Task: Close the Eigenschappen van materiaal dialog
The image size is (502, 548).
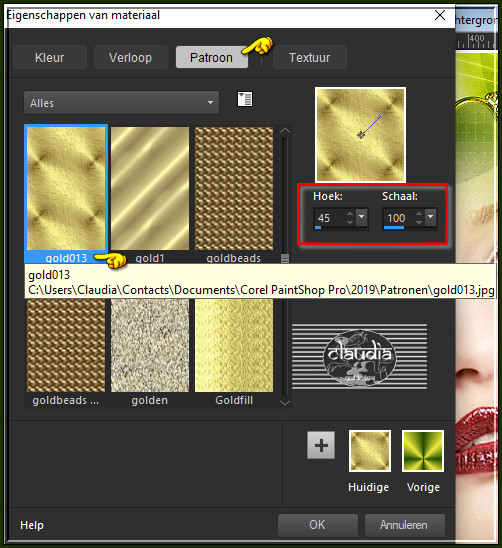Action: tap(440, 15)
